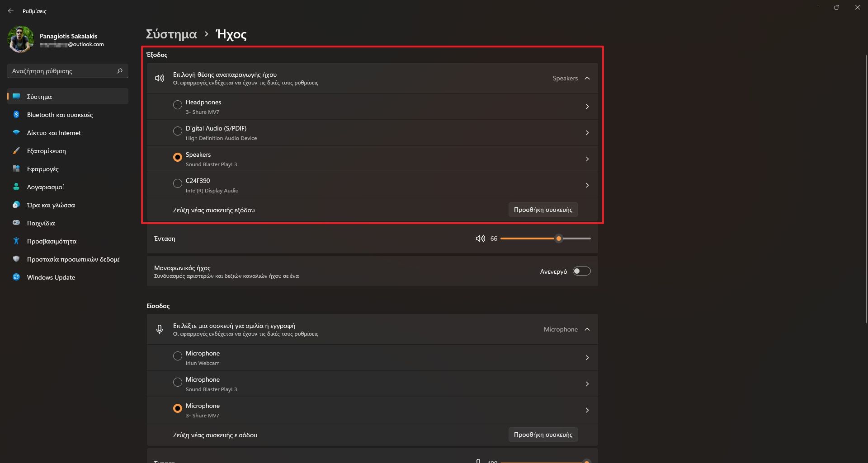Click Προσθήκη συσκευής for output devices
Screen dimensions: 868x463
pos(543,210)
